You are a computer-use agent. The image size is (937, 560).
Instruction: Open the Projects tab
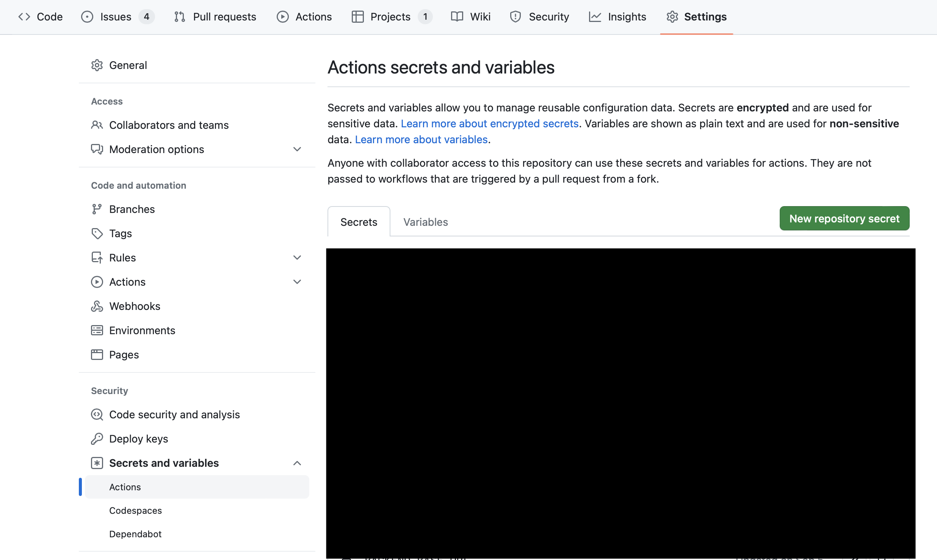tap(392, 17)
